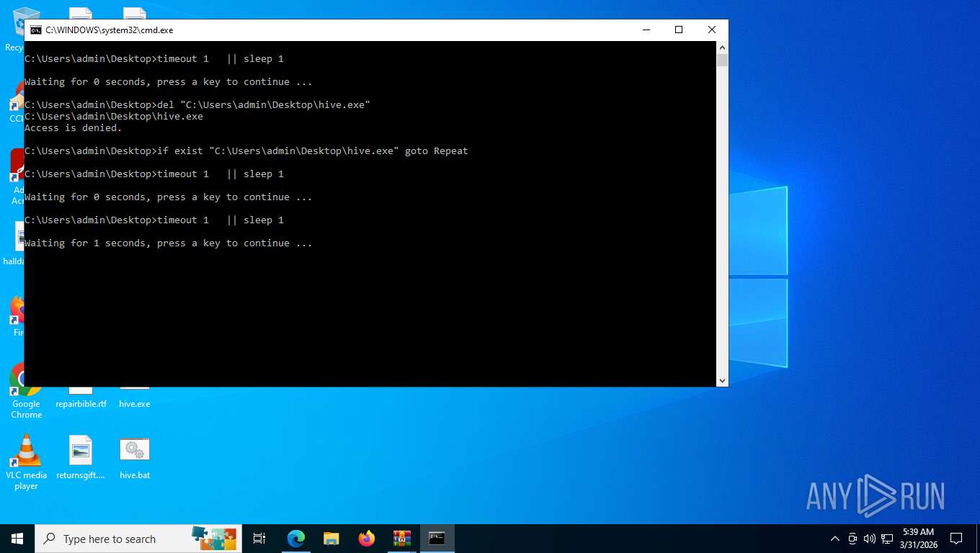Open the Windows Start menu
This screenshot has width=980, height=553.
tap(17, 539)
